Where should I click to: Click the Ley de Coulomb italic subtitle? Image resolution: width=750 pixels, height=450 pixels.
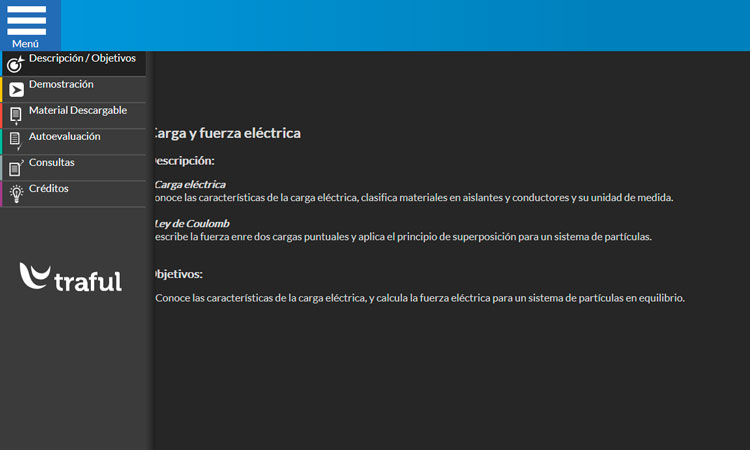(x=192, y=223)
